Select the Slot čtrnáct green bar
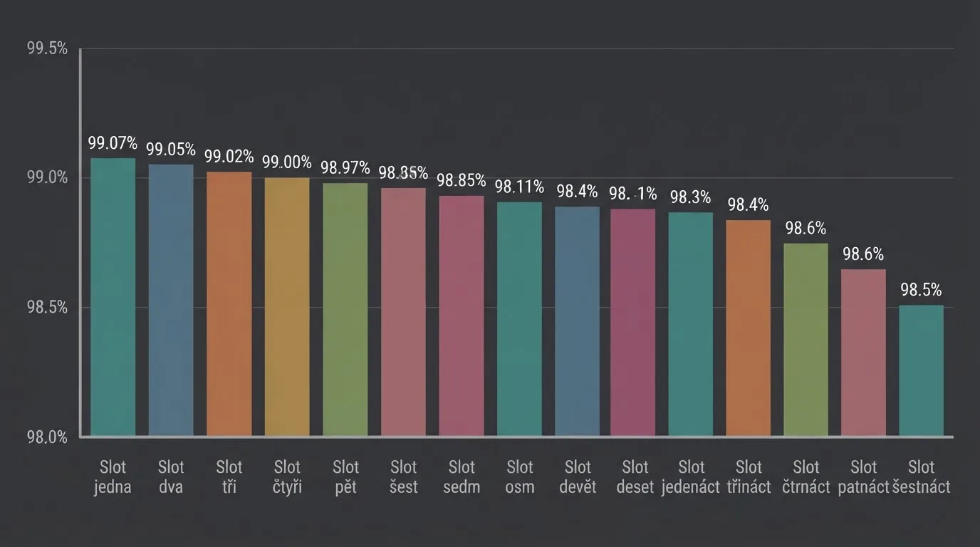This screenshot has height=547, width=980. click(806, 340)
